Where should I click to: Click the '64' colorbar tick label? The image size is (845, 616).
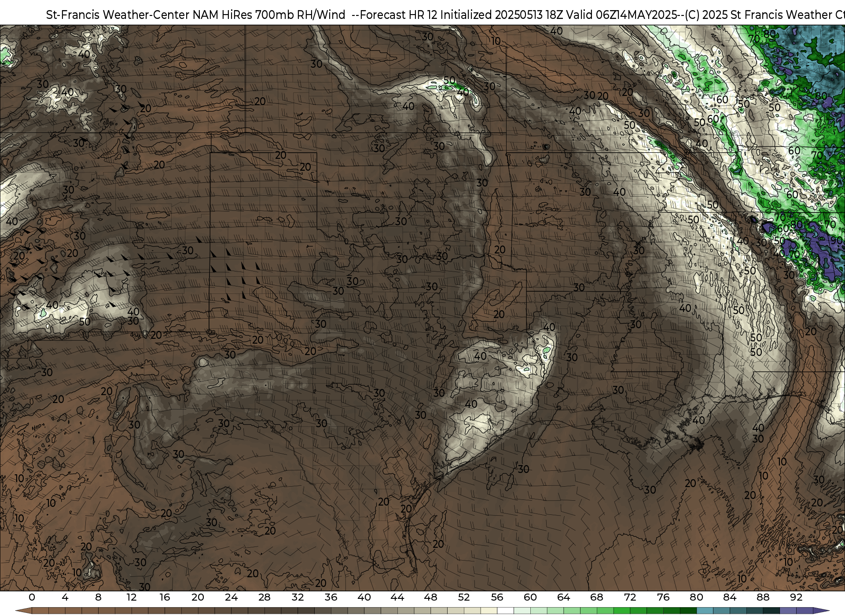[563, 597]
